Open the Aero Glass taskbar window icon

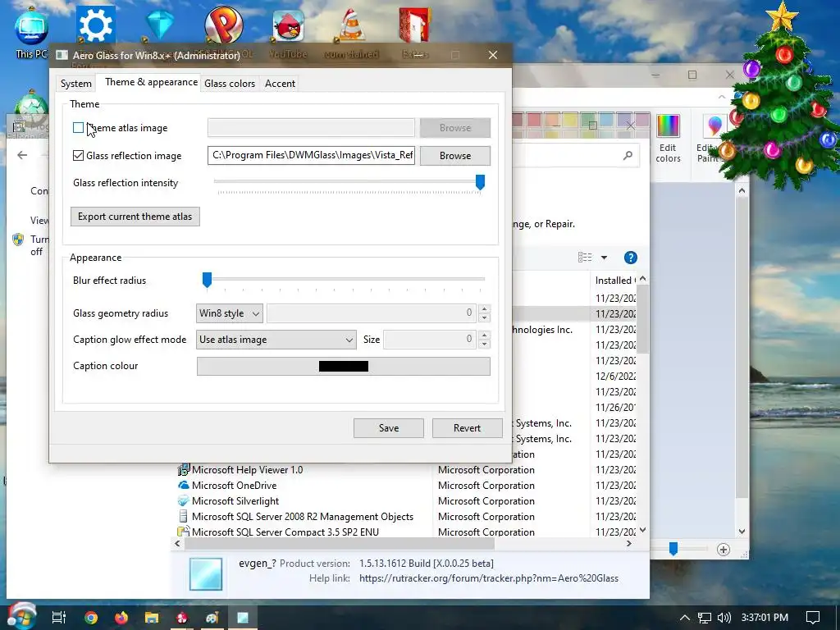pos(243,618)
